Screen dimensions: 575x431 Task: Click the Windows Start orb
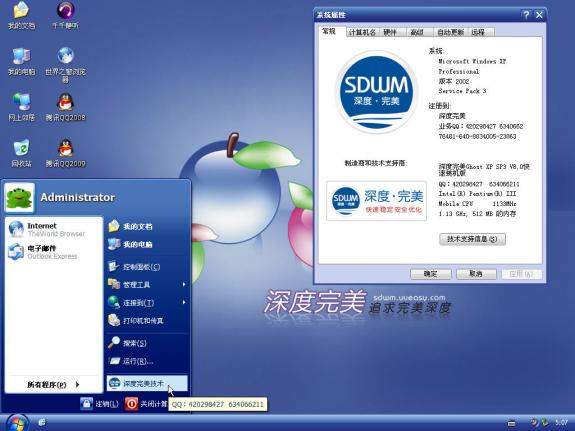click(x=17, y=423)
